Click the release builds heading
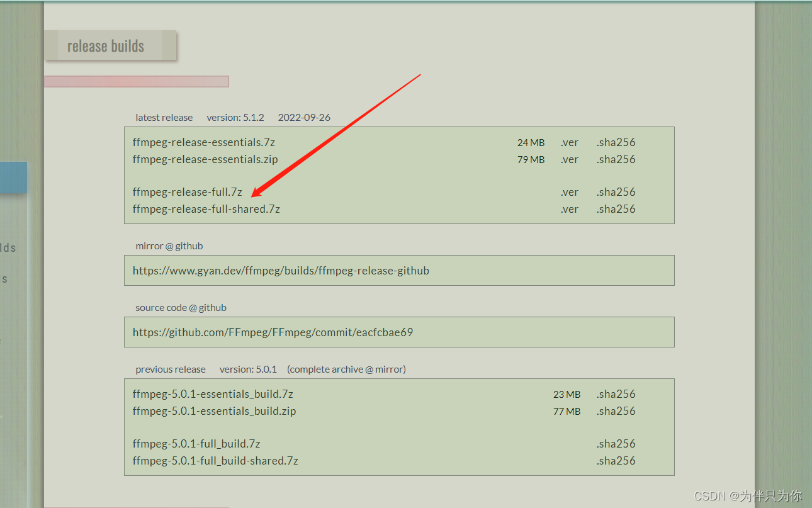Screen dimensions: 812x508 tap(106, 45)
